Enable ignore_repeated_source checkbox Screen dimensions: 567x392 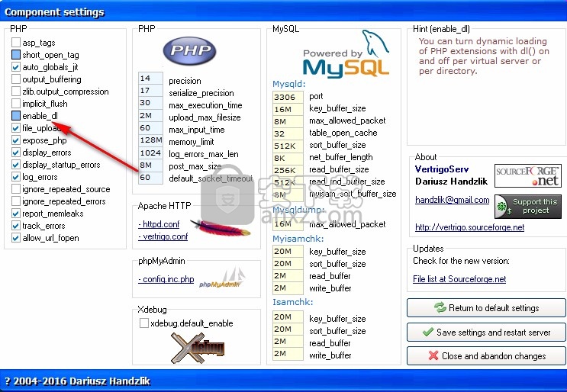[x=15, y=189]
